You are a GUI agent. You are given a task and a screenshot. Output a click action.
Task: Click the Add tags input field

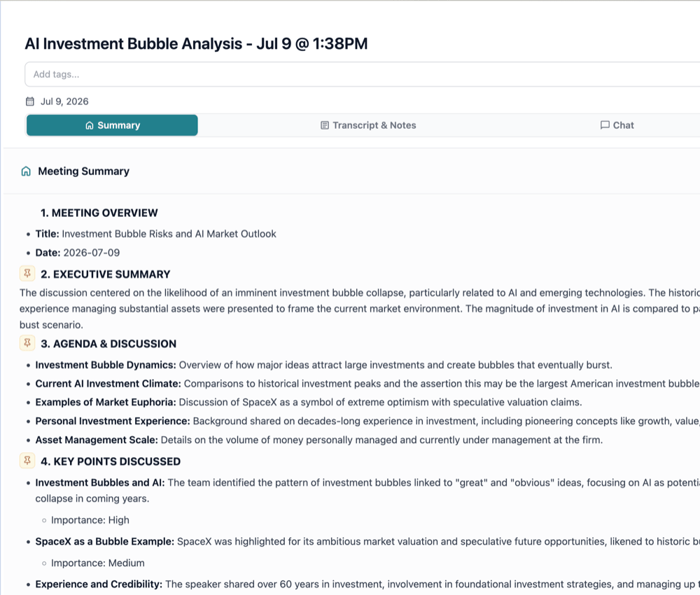pos(363,74)
